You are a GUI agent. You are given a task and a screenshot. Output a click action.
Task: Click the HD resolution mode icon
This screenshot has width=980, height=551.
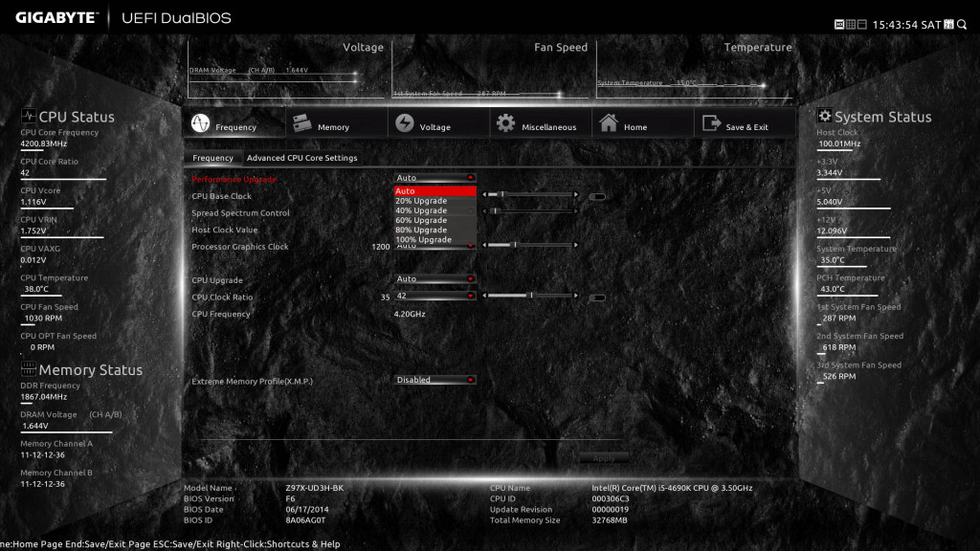(839, 24)
